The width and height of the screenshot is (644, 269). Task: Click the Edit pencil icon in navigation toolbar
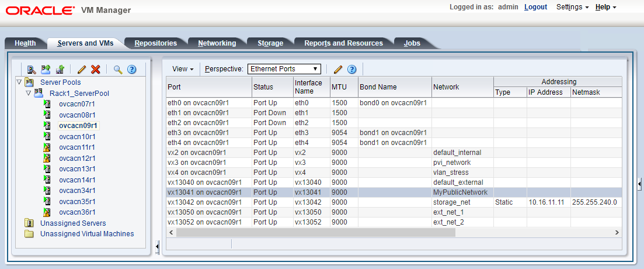(82, 70)
